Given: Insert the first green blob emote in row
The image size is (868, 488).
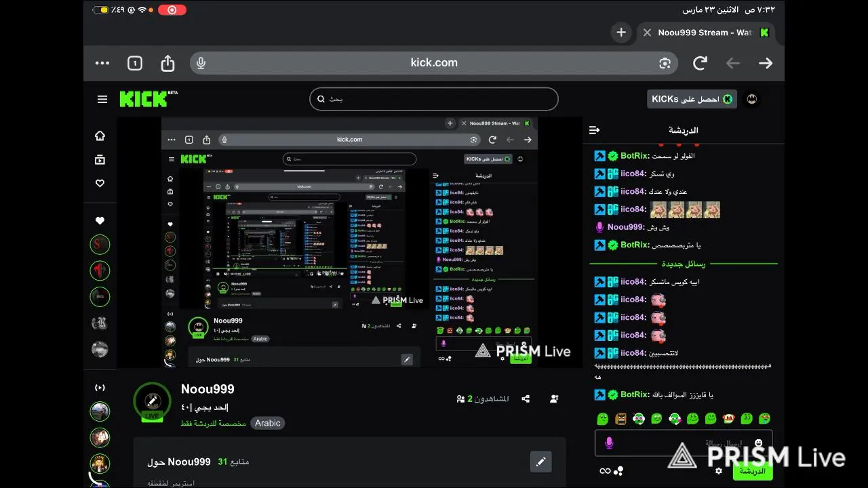Looking at the screenshot, I should [603, 419].
